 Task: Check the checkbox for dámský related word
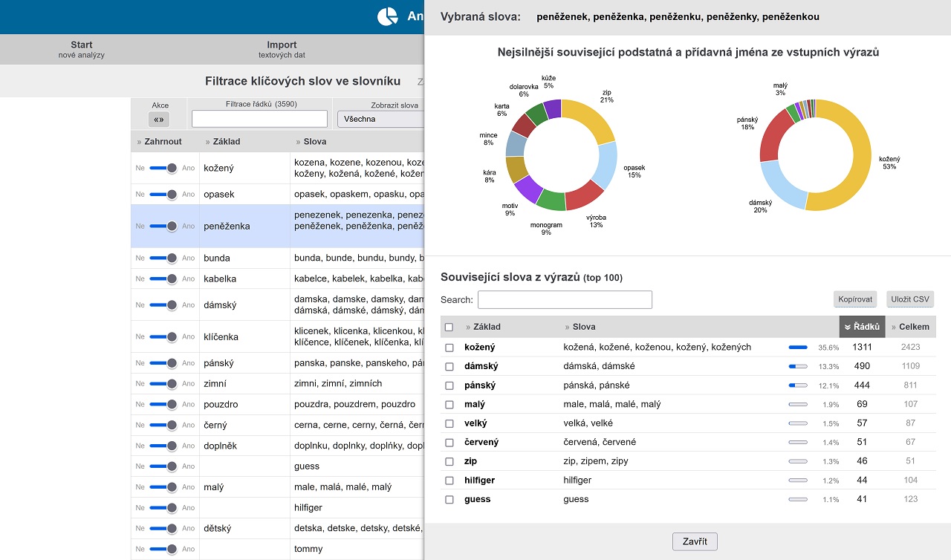[x=449, y=366]
